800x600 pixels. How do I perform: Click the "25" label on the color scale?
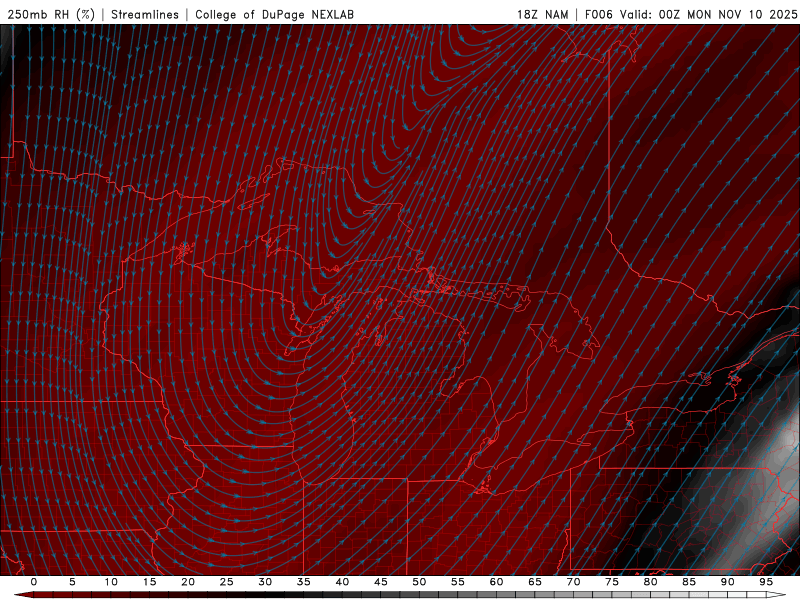pos(226,582)
